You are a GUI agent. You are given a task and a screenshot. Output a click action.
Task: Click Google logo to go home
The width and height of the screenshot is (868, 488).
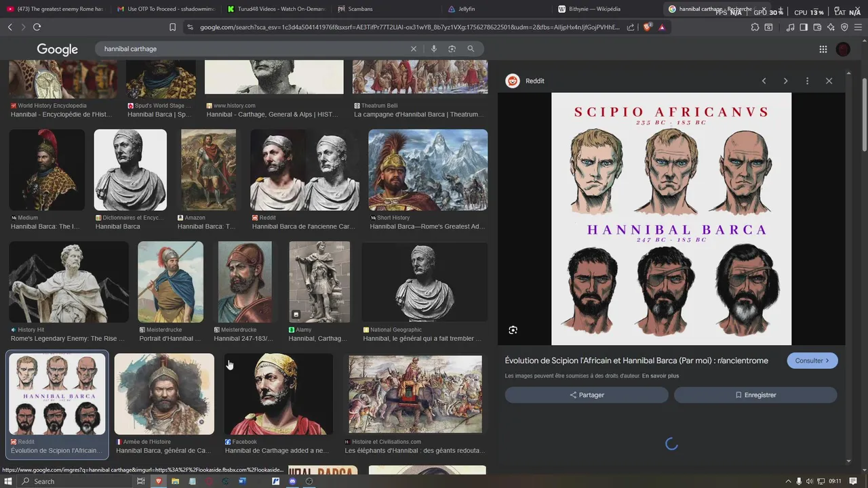point(57,49)
